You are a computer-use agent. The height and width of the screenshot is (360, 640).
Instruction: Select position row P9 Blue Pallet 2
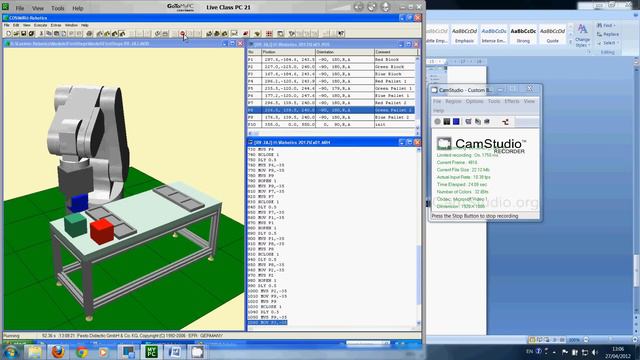click(x=331, y=117)
